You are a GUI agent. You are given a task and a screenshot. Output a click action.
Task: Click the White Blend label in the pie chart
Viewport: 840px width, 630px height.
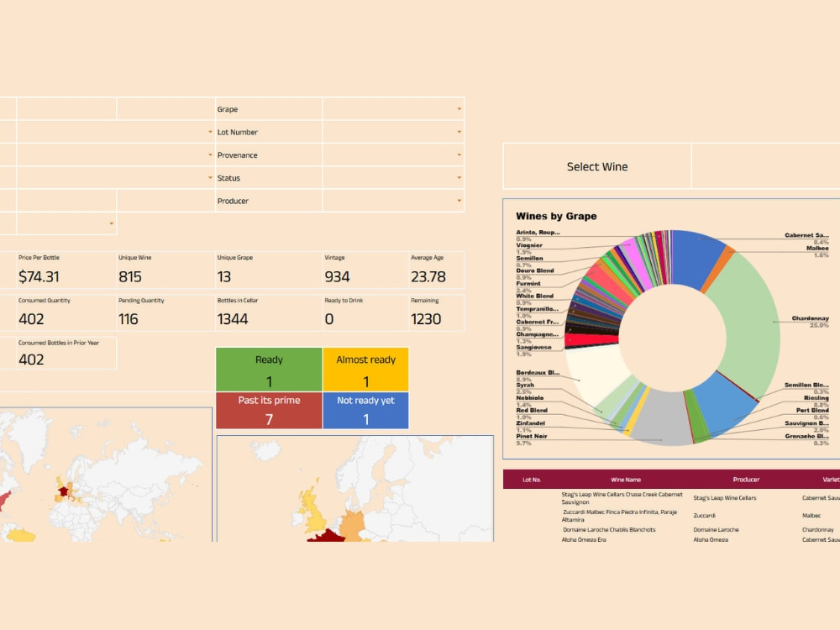pos(534,296)
